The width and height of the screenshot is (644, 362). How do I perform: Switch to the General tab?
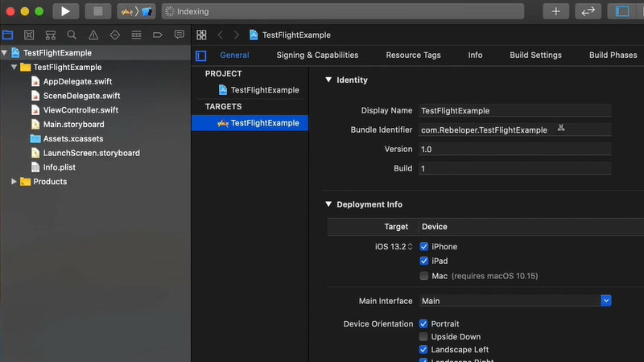(x=234, y=55)
